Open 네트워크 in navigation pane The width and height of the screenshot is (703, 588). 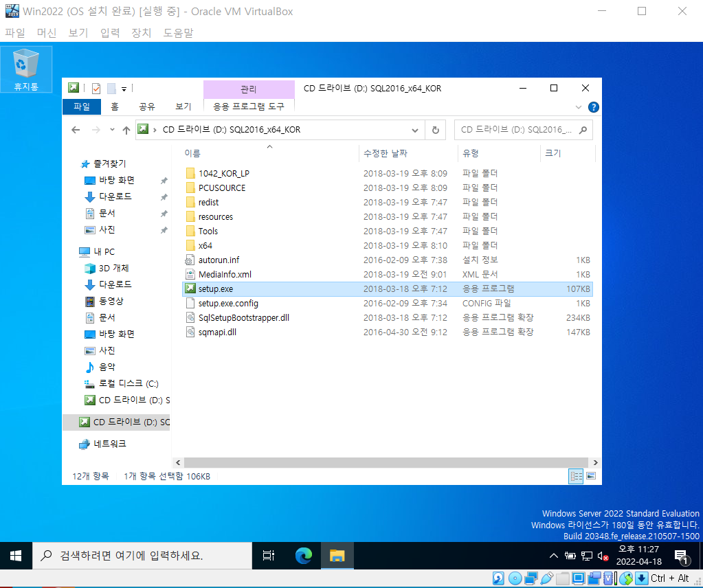pyautogui.click(x=102, y=444)
